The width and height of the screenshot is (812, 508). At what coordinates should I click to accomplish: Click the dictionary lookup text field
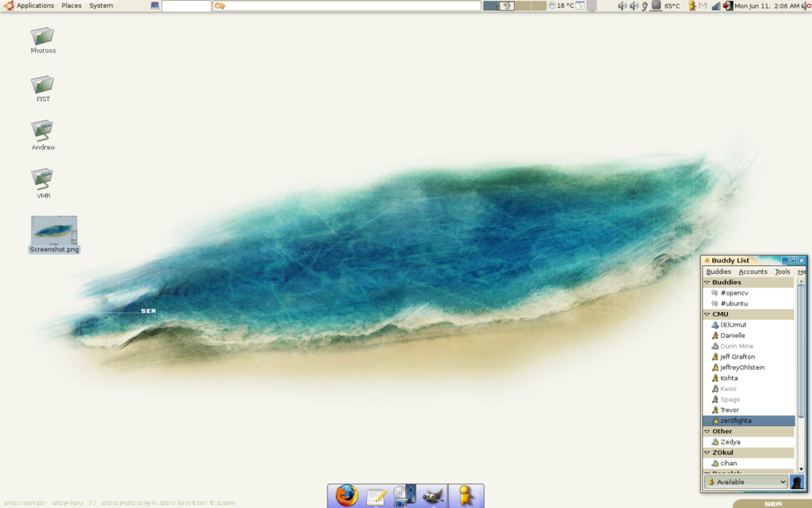coord(186,6)
